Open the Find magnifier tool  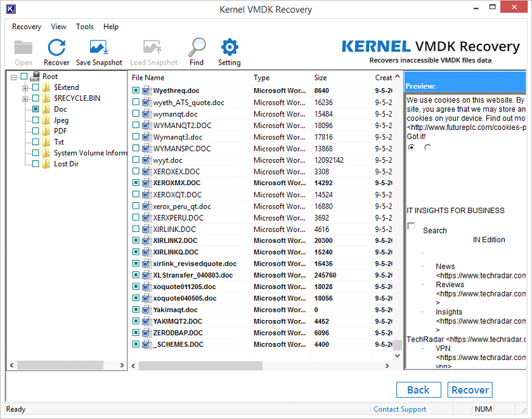pos(197,48)
